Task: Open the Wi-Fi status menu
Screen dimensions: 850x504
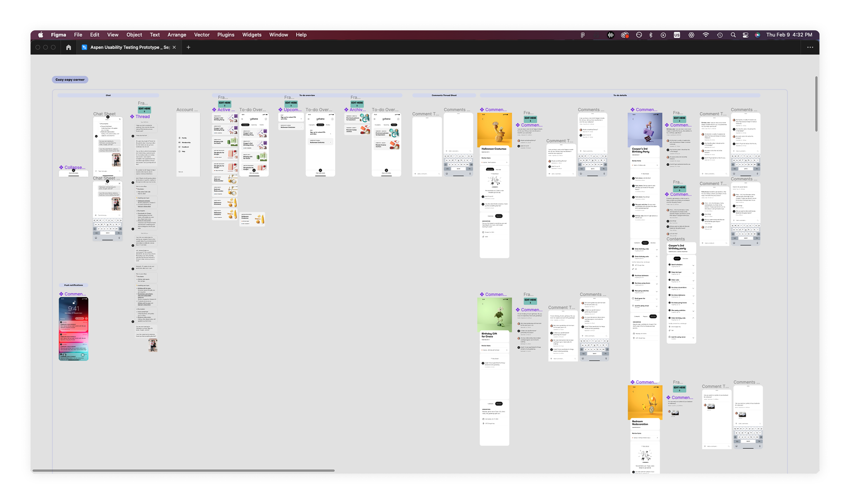Action: click(x=705, y=35)
